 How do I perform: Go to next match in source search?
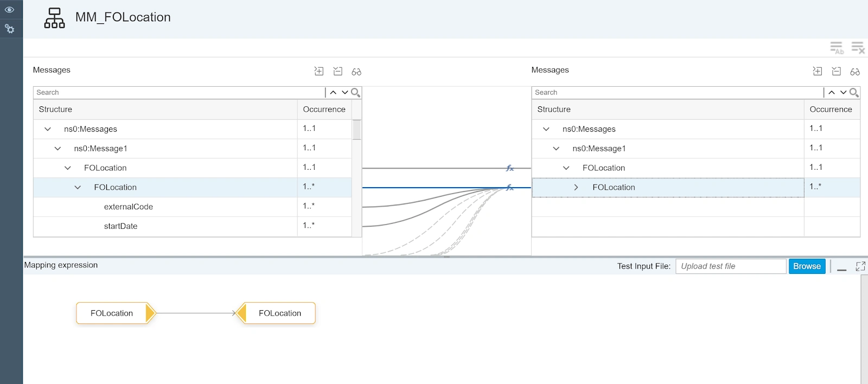344,93
